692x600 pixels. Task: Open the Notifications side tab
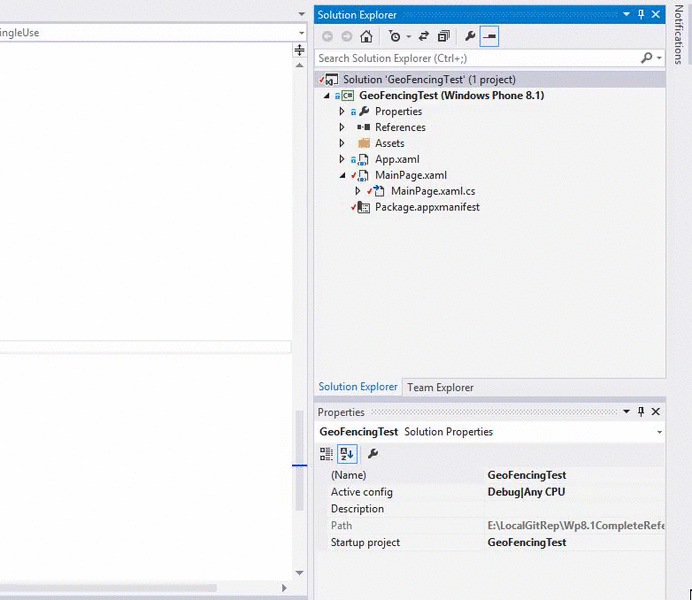point(678,34)
